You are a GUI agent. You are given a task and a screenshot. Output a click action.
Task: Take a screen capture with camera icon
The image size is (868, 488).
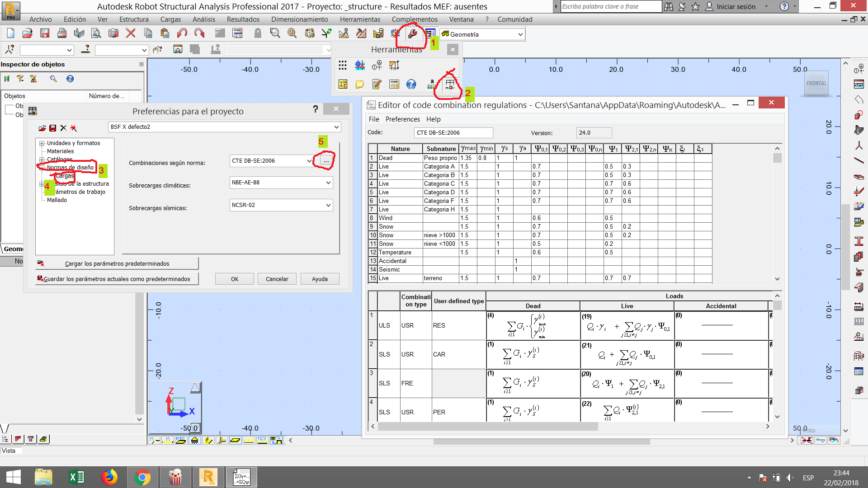tap(113, 33)
